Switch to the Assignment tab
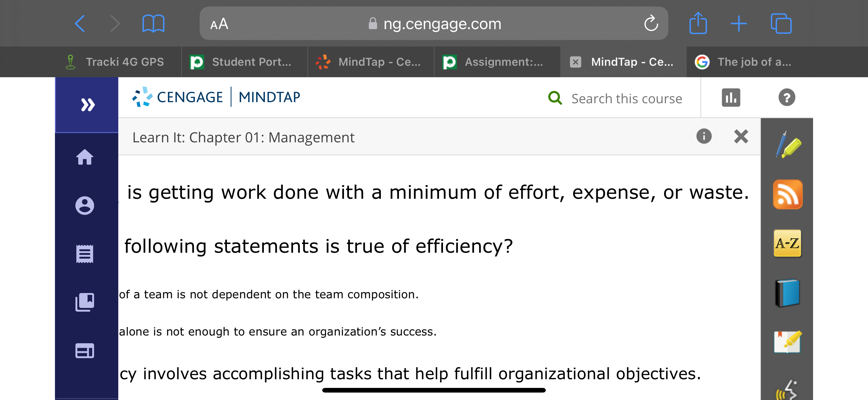The image size is (868, 400). [495, 62]
